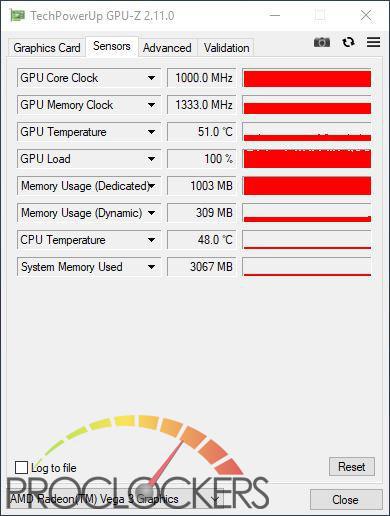Screen dimensions: 390x516
Task: Open the Advanced tab
Action: click(x=167, y=48)
